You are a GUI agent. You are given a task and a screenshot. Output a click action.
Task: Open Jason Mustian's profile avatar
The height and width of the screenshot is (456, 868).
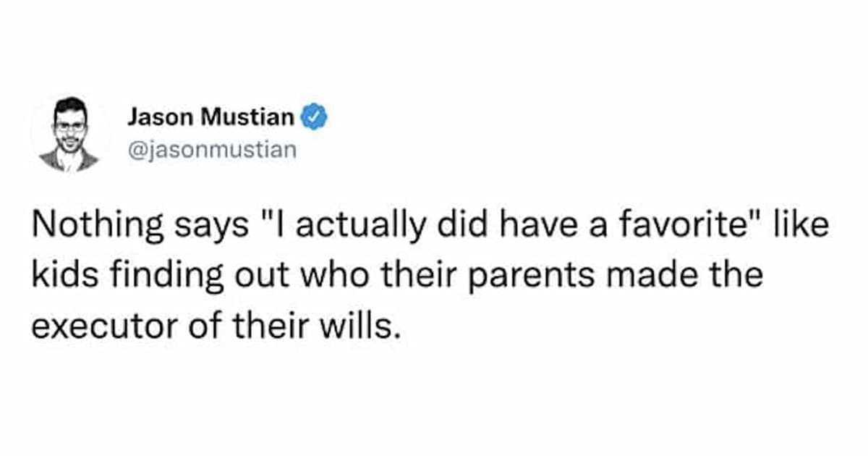69,134
